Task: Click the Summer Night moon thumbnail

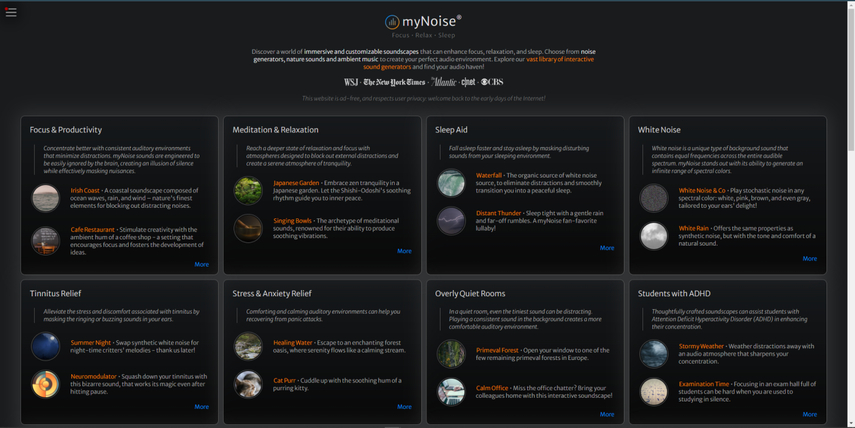Action: click(45, 346)
